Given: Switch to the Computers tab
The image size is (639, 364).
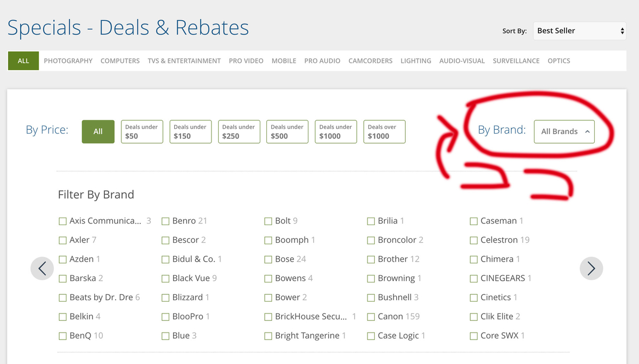Looking at the screenshot, I should pyautogui.click(x=120, y=61).
